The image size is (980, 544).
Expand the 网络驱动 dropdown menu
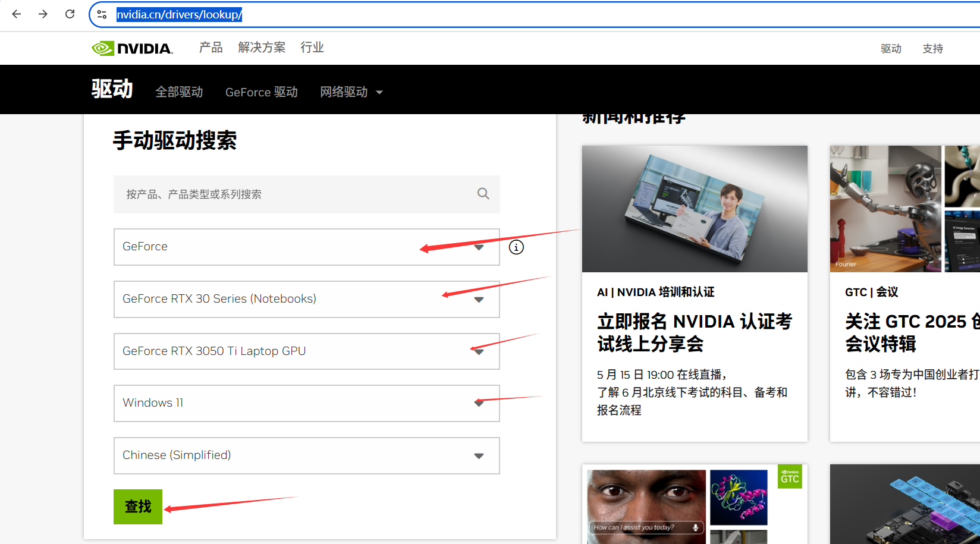tap(351, 92)
